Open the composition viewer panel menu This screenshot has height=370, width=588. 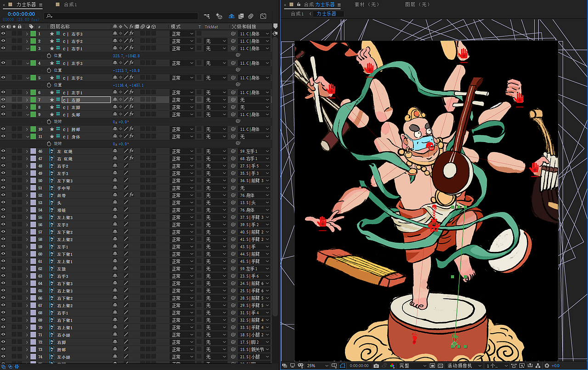click(339, 5)
